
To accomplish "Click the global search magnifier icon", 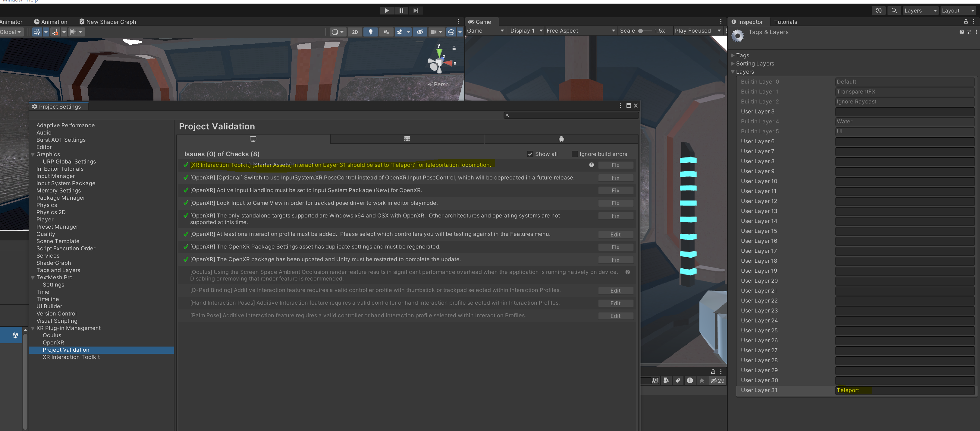I will pyautogui.click(x=894, y=11).
